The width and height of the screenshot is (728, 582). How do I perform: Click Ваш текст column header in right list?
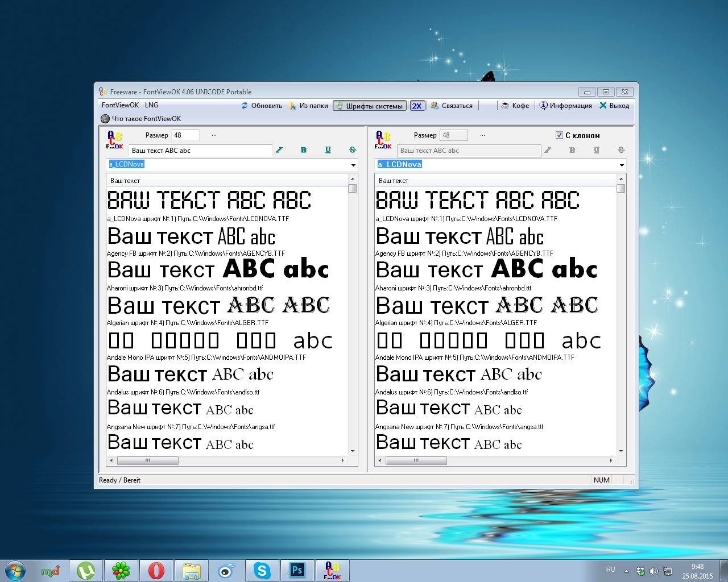tap(495, 181)
